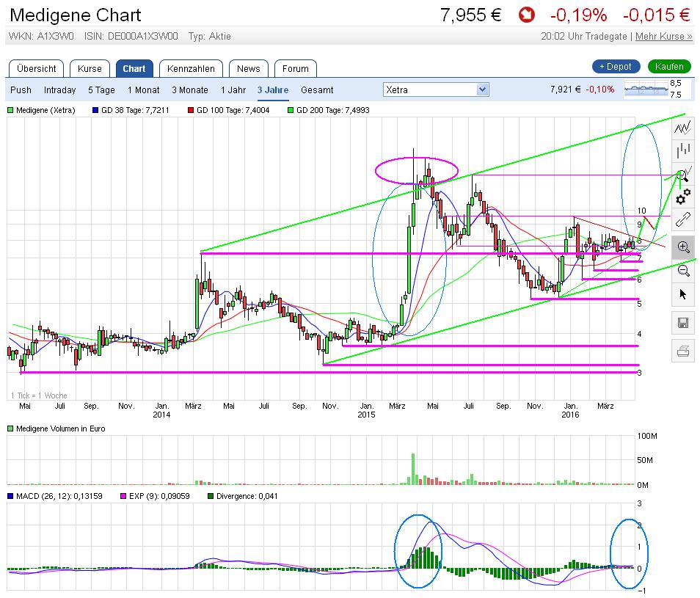Screen dimensions: 700x598
Task: Activate the zoom in tool
Action: click(682, 247)
